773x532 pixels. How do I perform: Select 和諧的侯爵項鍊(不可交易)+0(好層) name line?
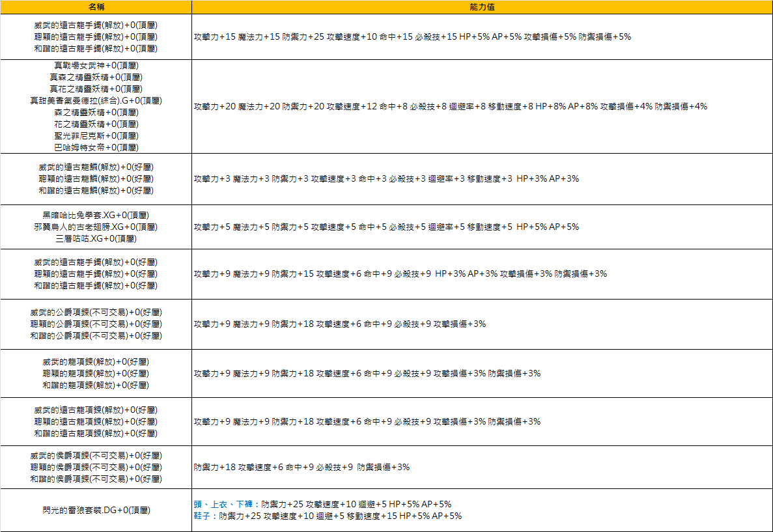coord(96,479)
